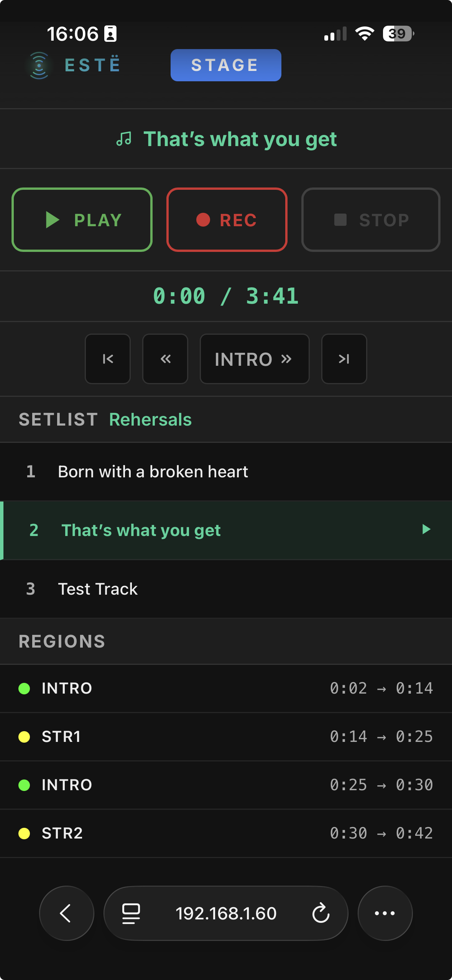Open the REGIONS section header
The width and height of the screenshot is (452, 980).
click(x=62, y=641)
